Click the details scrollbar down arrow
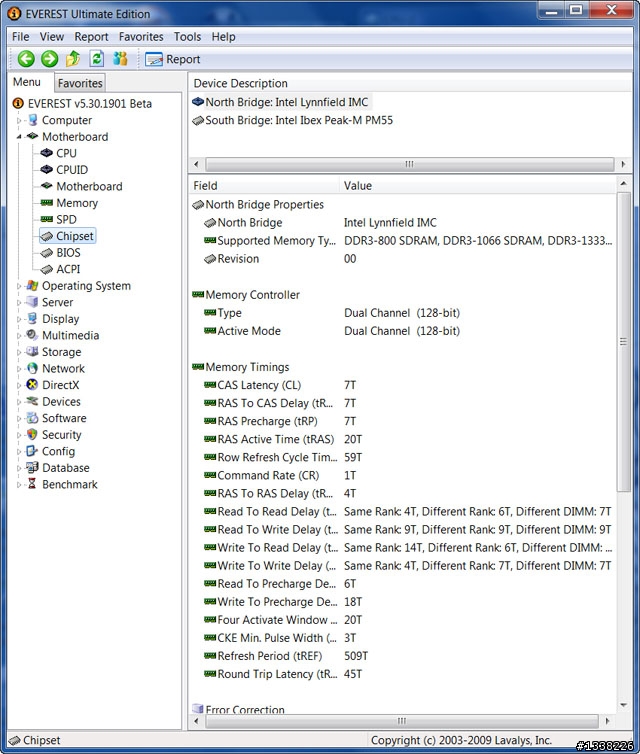This screenshot has height=754, width=640. [x=623, y=705]
